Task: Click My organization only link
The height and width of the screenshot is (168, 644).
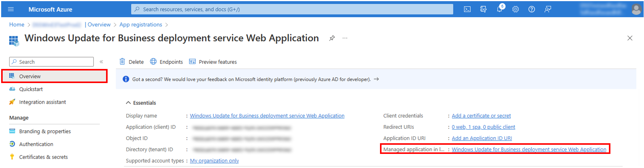Action: (x=214, y=161)
